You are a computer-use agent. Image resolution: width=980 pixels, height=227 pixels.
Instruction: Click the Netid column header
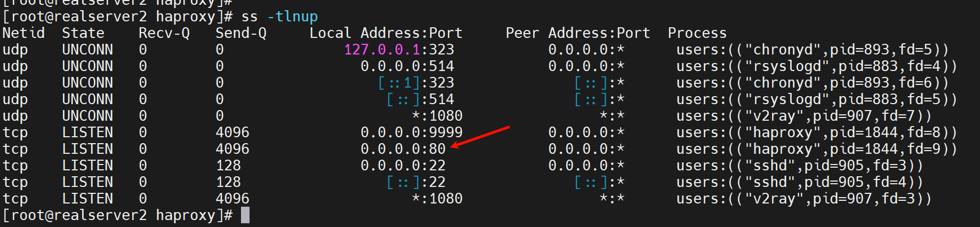coord(23,33)
